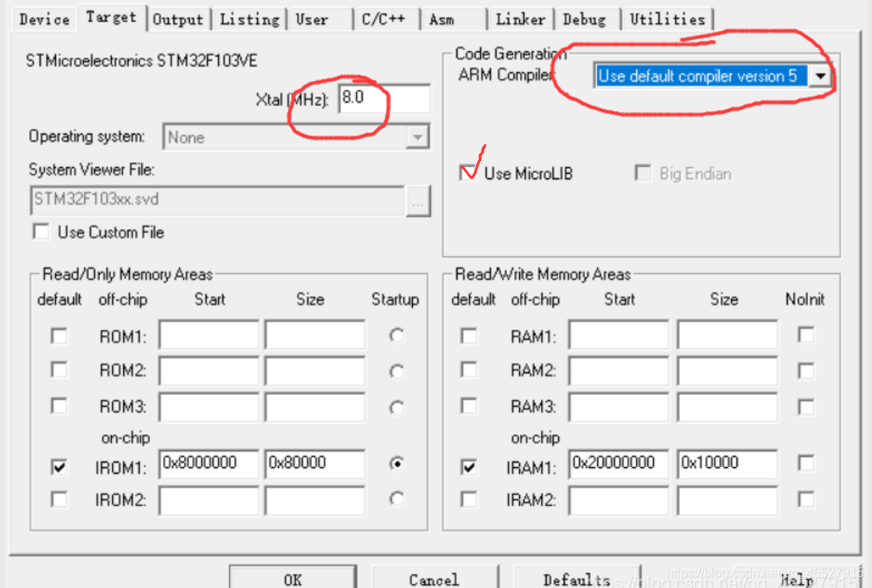
Task: Click the Defaults button
Action: pyautogui.click(x=576, y=577)
